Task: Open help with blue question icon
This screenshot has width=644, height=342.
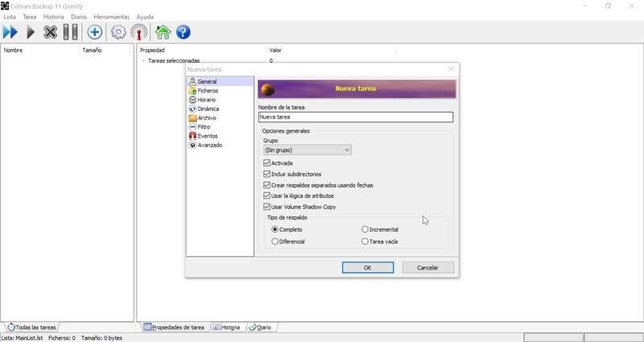Action: tap(184, 32)
